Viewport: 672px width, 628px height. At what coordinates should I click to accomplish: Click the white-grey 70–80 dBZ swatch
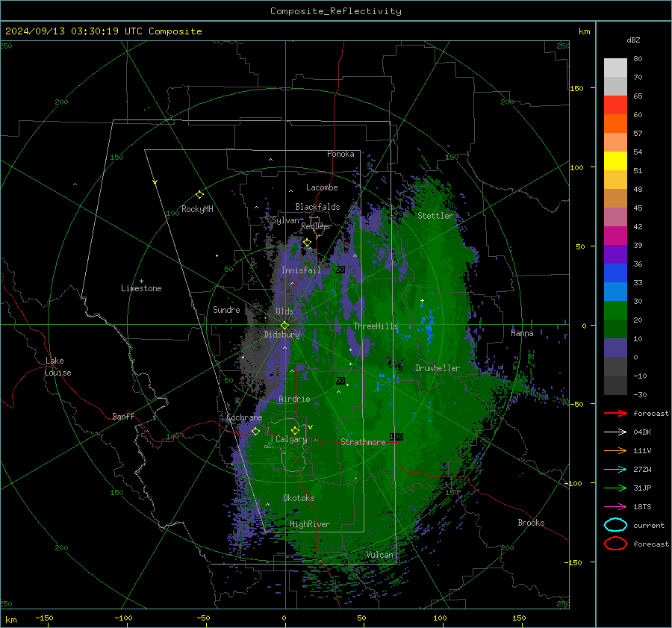point(615,68)
